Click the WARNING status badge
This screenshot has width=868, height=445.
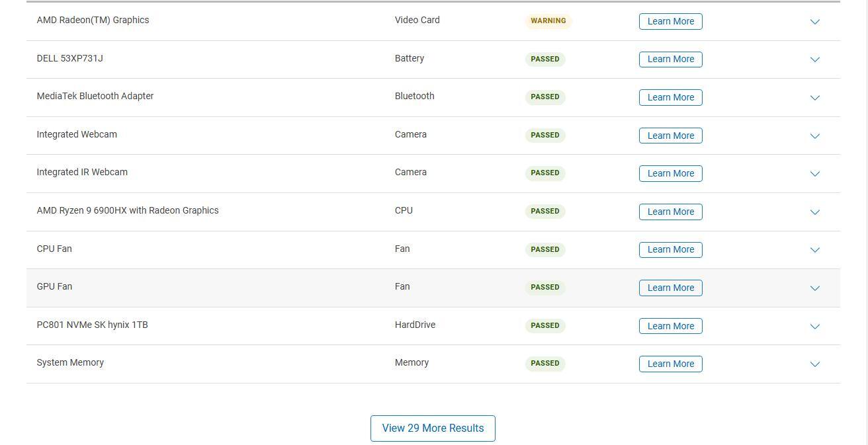coord(548,20)
